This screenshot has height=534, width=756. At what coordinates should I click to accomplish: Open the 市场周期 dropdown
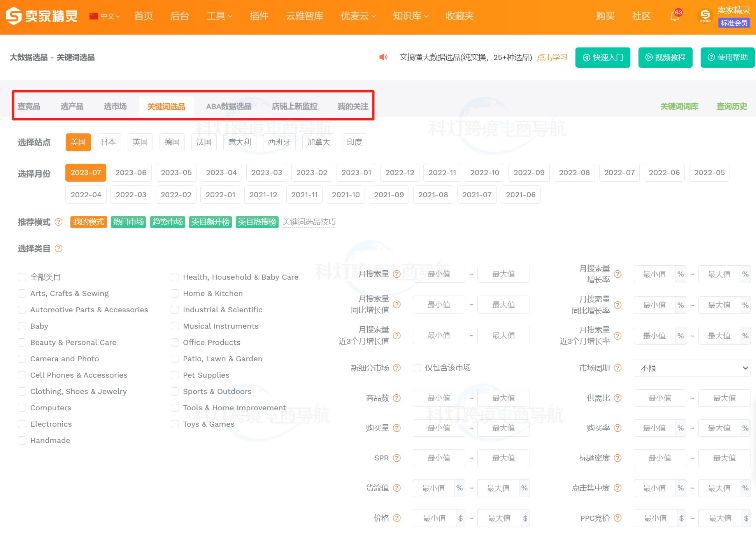(x=692, y=368)
